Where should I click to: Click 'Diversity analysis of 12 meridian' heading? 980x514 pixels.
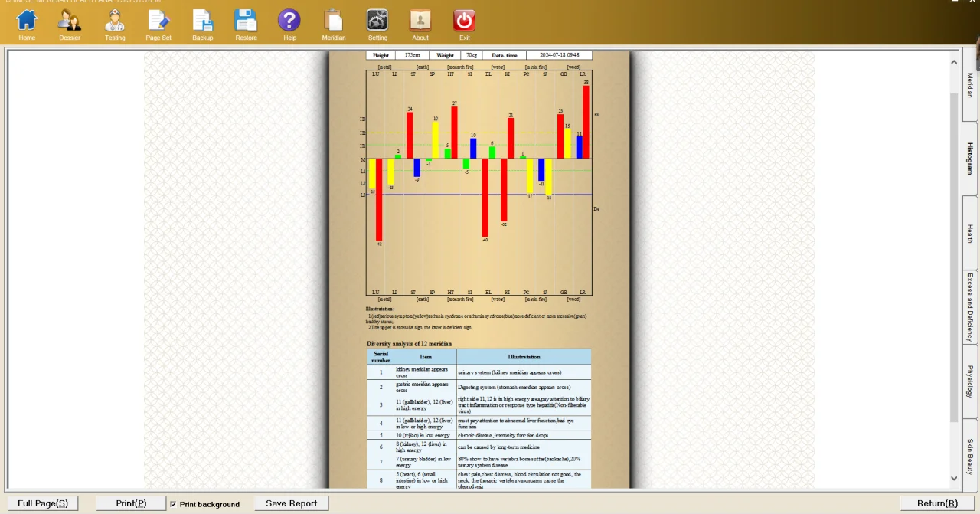[409, 344]
